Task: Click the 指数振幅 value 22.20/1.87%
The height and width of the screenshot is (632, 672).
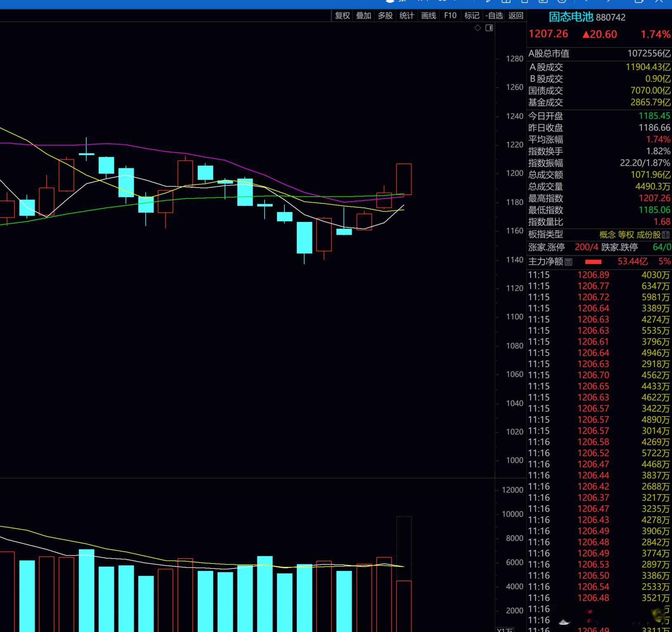Action: tap(645, 163)
